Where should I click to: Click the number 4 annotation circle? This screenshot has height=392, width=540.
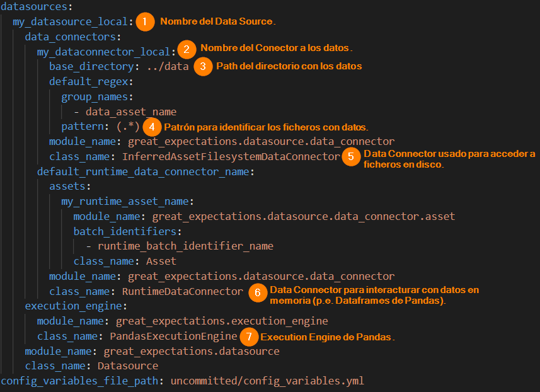coord(152,127)
